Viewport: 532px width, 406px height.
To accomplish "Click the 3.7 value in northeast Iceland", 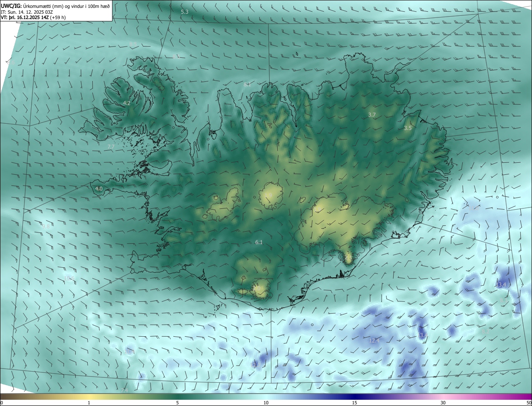I will click(x=372, y=115).
